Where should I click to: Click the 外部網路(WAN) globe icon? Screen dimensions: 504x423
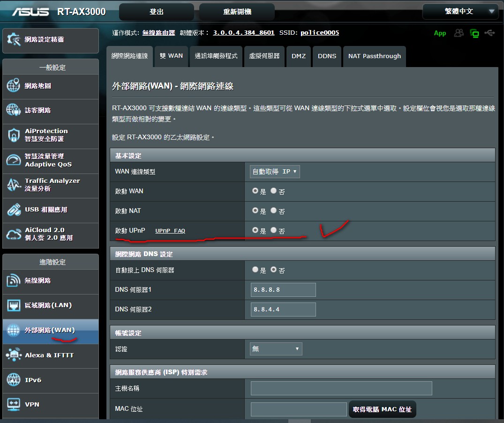tap(14, 330)
